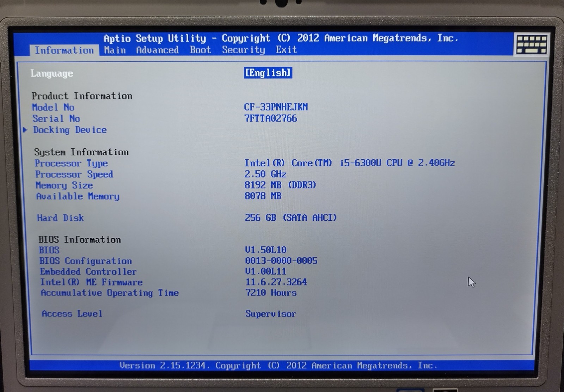The height and width of the screenshot is (392, 564).
Task: Click the Language label
Action: click(x=52, y=73)
